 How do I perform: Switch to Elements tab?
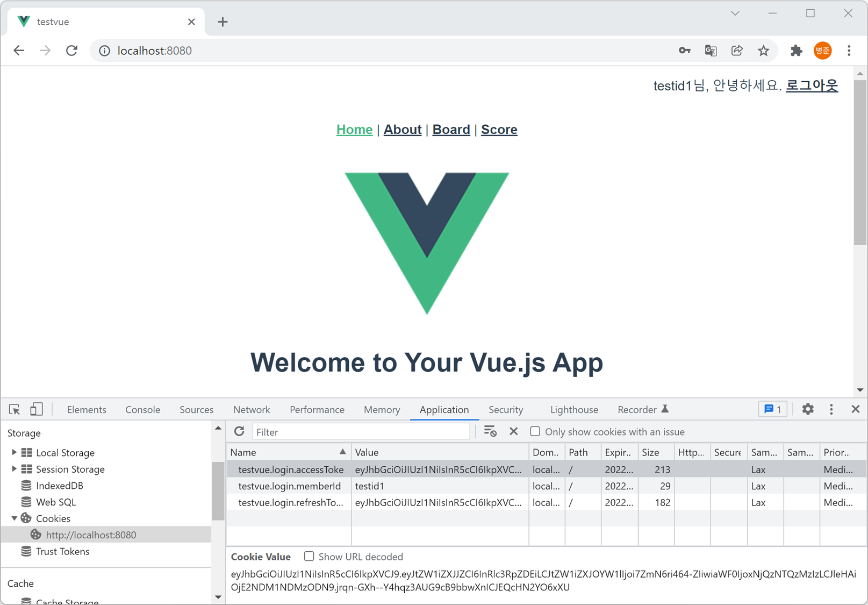coord(87,409)
